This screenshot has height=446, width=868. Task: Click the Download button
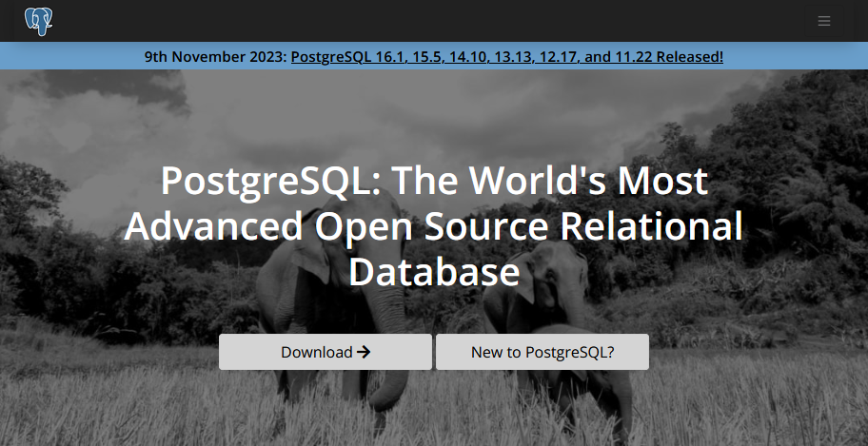pos(325,352)
